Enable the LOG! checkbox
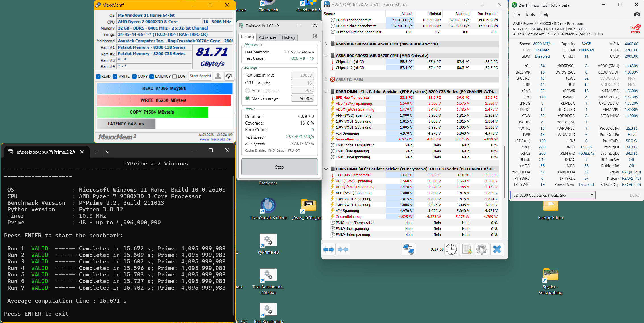 point(174,76)
